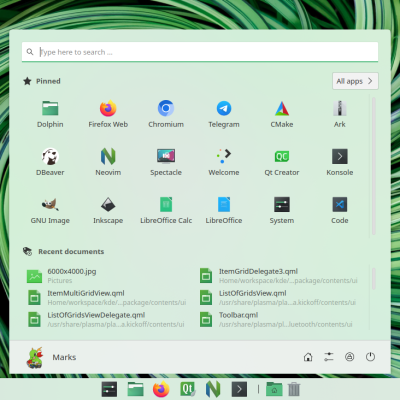Click the pinned apps scrollbar
Screen dimensions: 400x400
374,166
